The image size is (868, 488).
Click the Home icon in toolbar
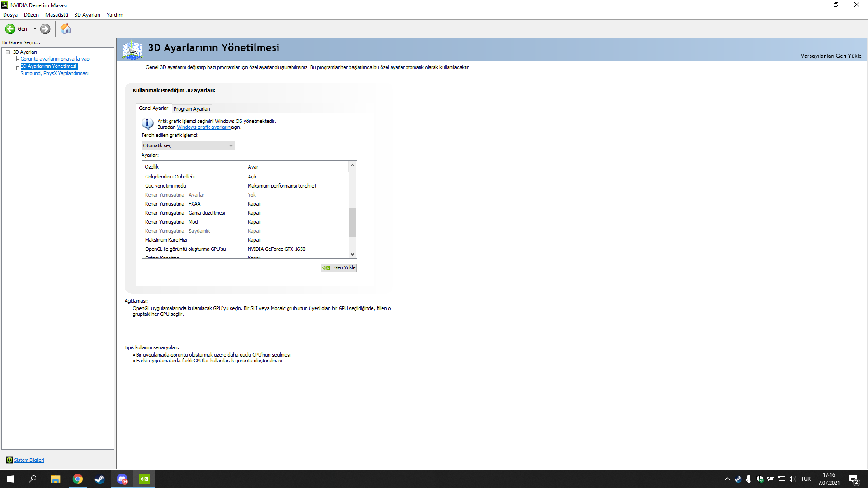66,29
